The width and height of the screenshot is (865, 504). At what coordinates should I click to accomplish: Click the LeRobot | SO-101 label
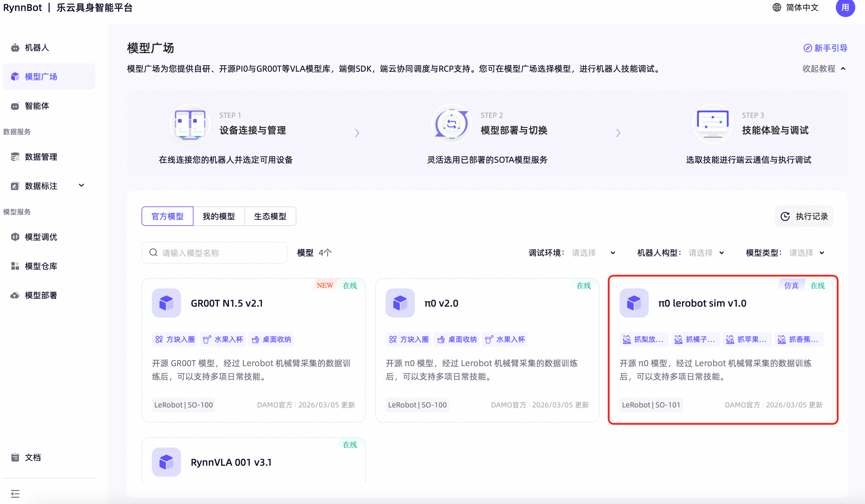[651, 405]
